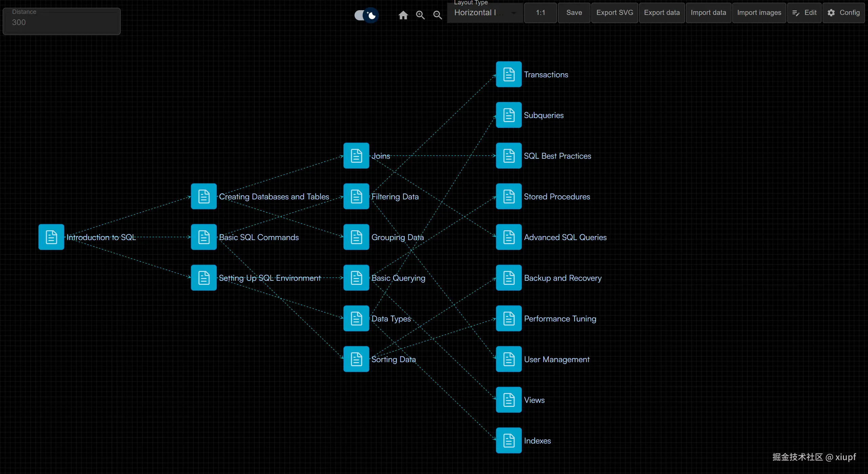Select the Indexes node icon
Image resolution: width=868 pixels, height=474 pixels.
(x=509, y=440)
